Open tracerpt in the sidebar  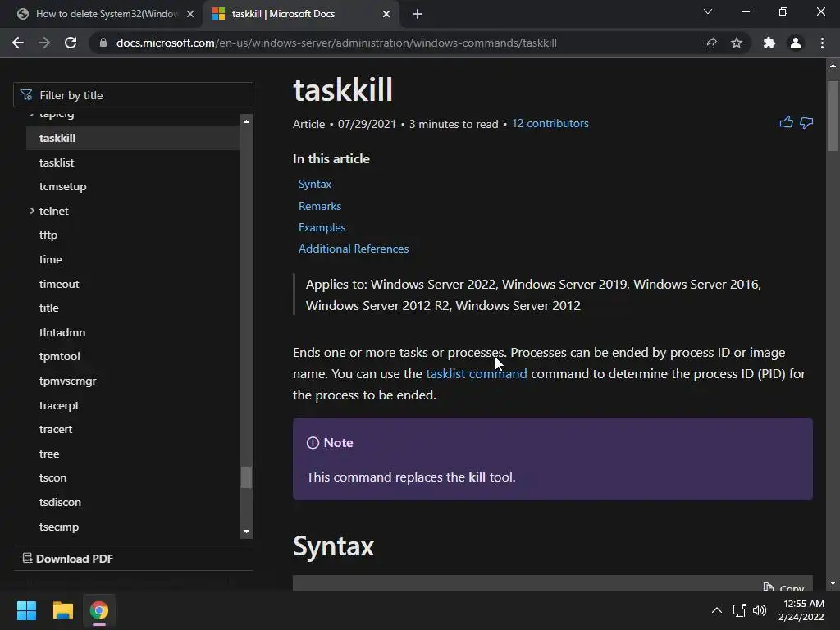(x=59, y=405)
